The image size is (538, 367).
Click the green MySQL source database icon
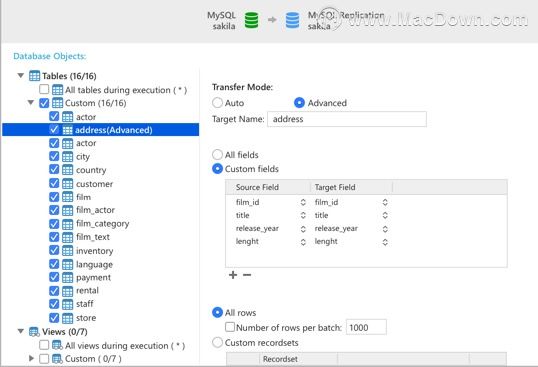coord(252,20)
